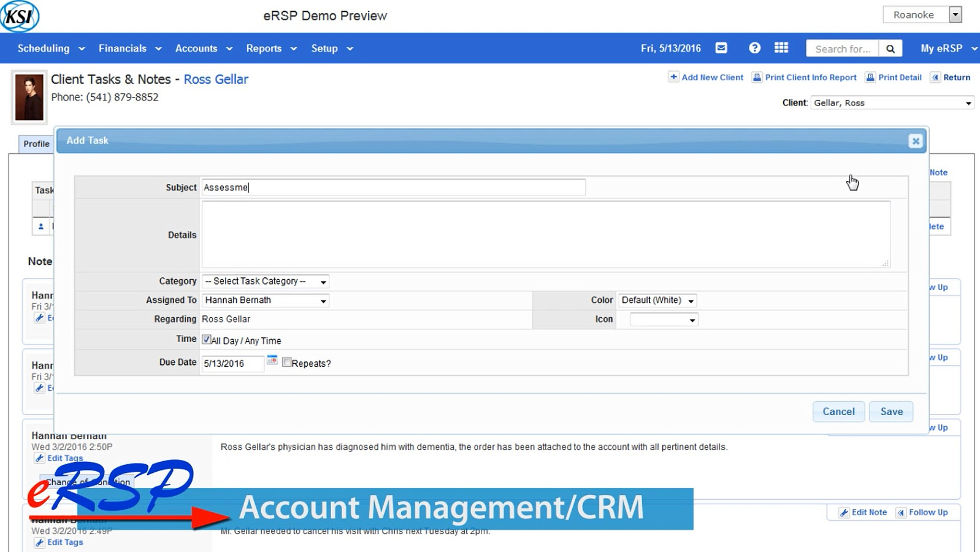This screenshot has width=980, height=552.
Task: Uncheck the All Day / Any Time checkbox
Action: pyautogui.click(x=207, y=339)
